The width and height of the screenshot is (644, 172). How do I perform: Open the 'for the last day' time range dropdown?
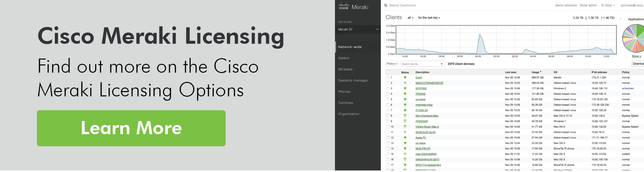pos(429,18)
